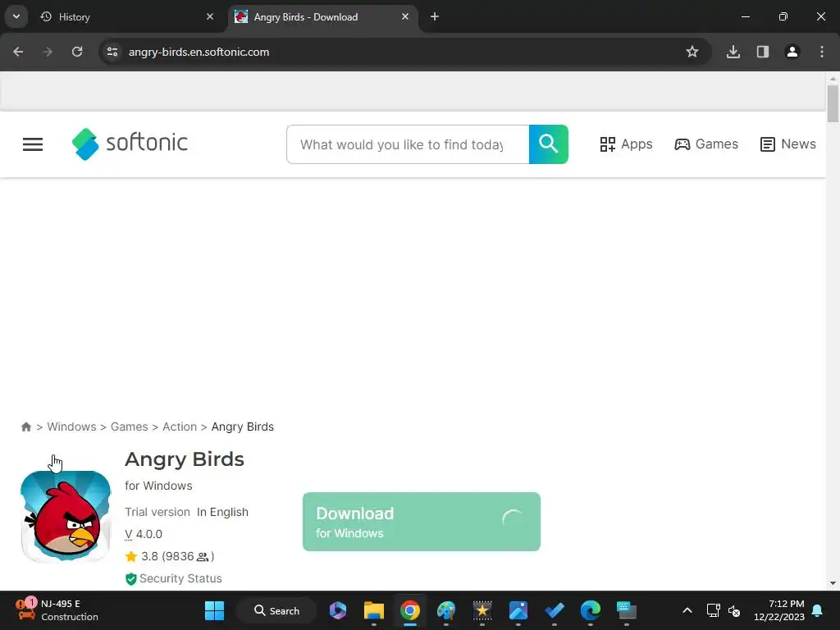Open the Edge browser from taskbar

pos(591,610)
